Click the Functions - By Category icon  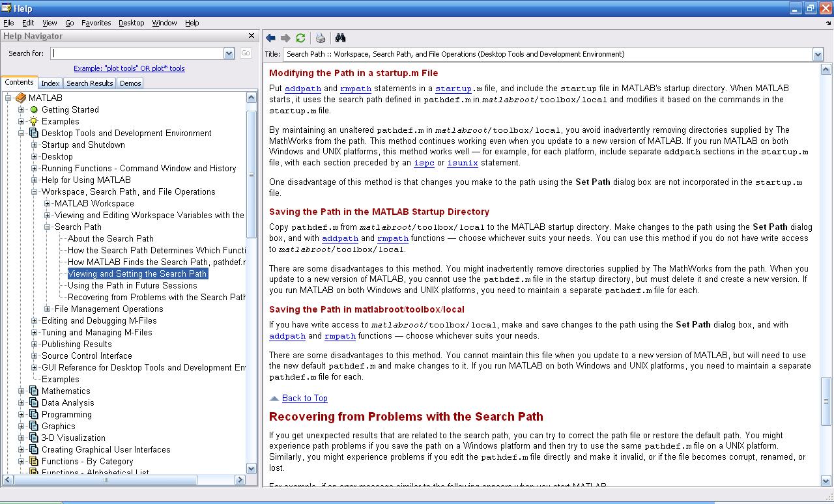click(34, 461)
